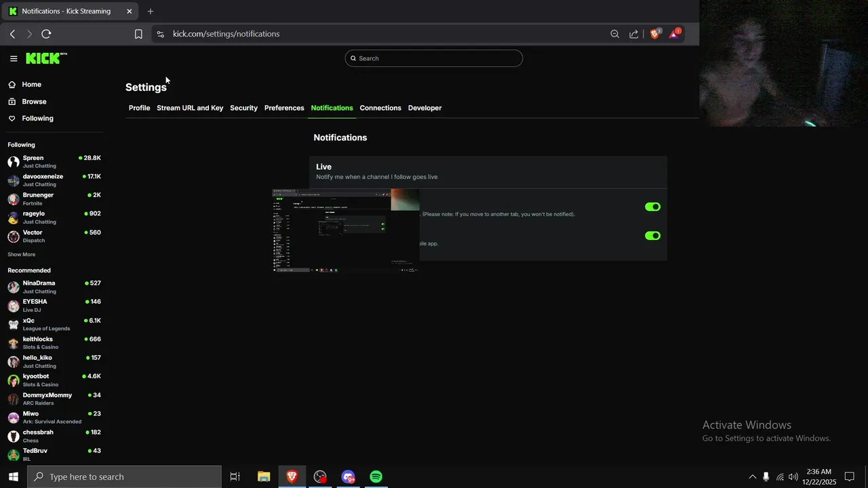Open the Windows notification center
The width and height of the screenshot is (868, 488).
(x=849, y=477)
